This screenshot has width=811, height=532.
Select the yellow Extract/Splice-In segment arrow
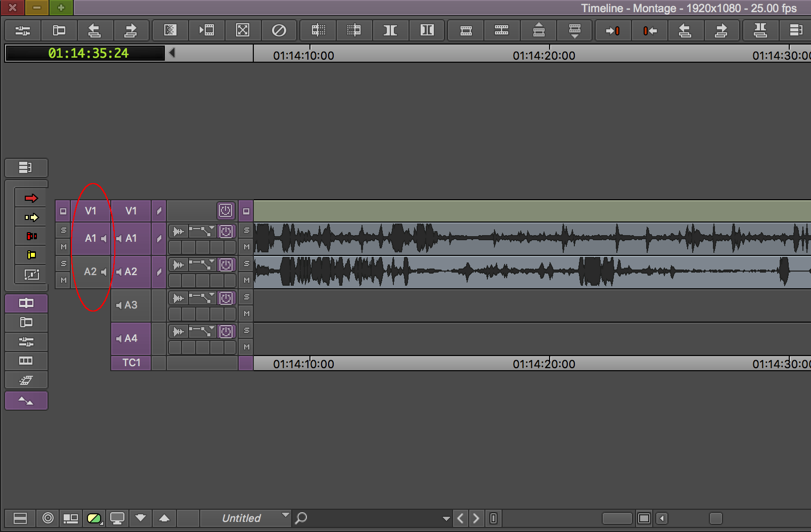tap(31, 217)
